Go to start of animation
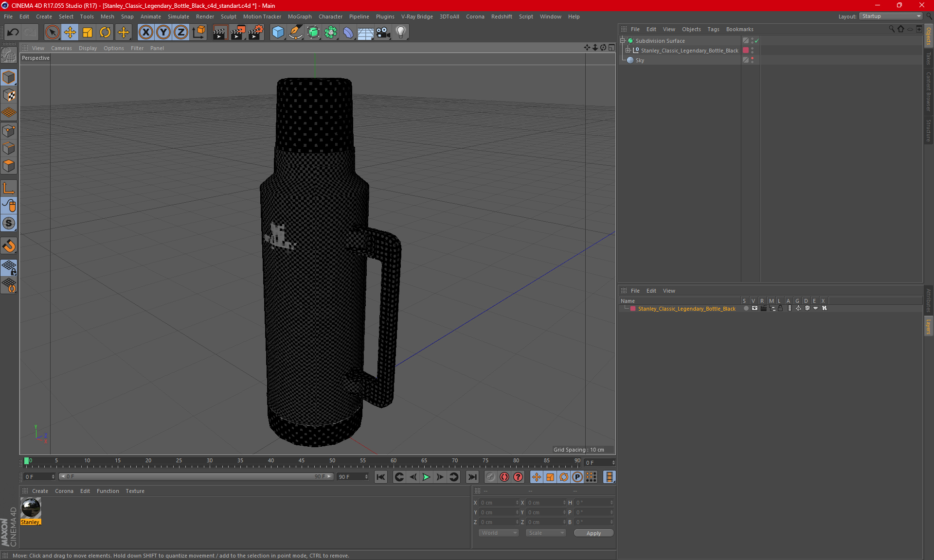Viewport: 934px width, 560px height. point(381,477)
